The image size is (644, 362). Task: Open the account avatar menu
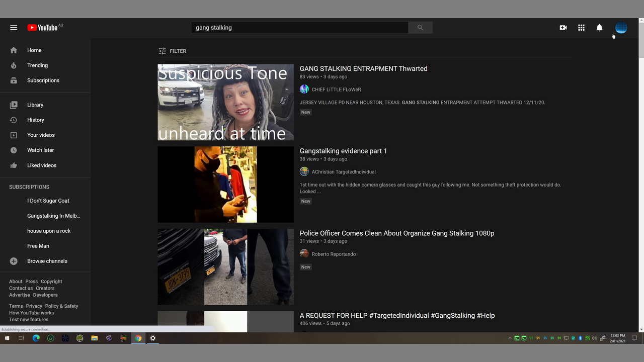[621, 28]
